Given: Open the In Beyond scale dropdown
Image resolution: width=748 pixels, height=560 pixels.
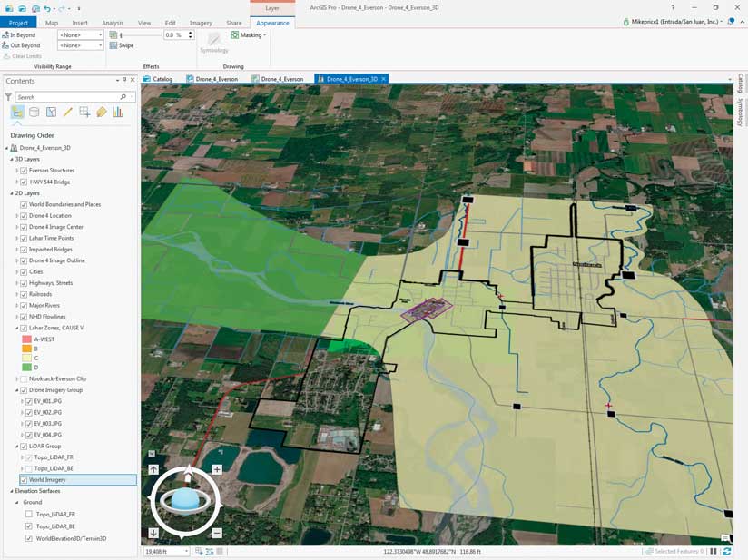Looking at the screenshot, I should point(100,35).
